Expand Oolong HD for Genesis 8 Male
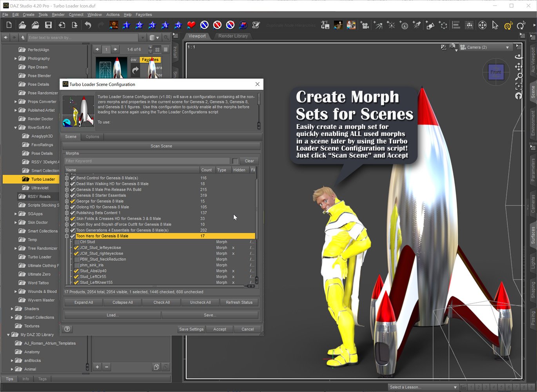Viewport: 537px width, 392px height. tap(67, 207)
